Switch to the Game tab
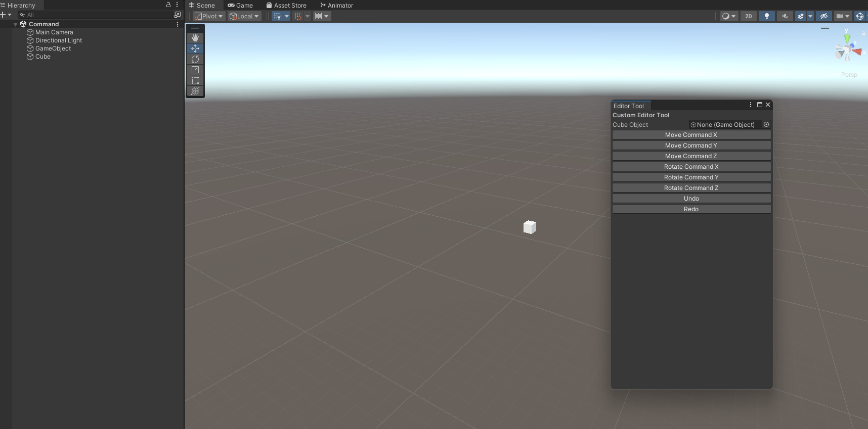 coord(240,5)
